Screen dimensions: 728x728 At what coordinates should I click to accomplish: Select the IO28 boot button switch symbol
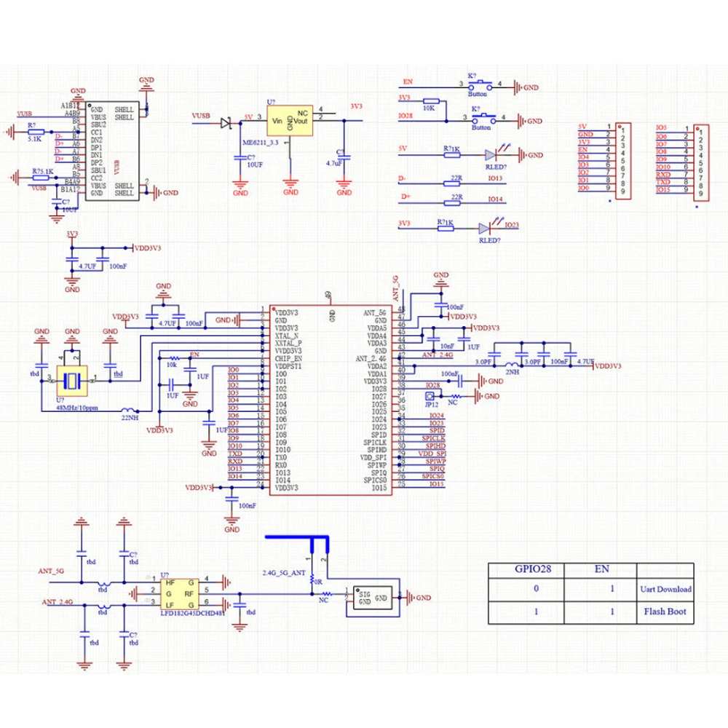coord(484,119)
